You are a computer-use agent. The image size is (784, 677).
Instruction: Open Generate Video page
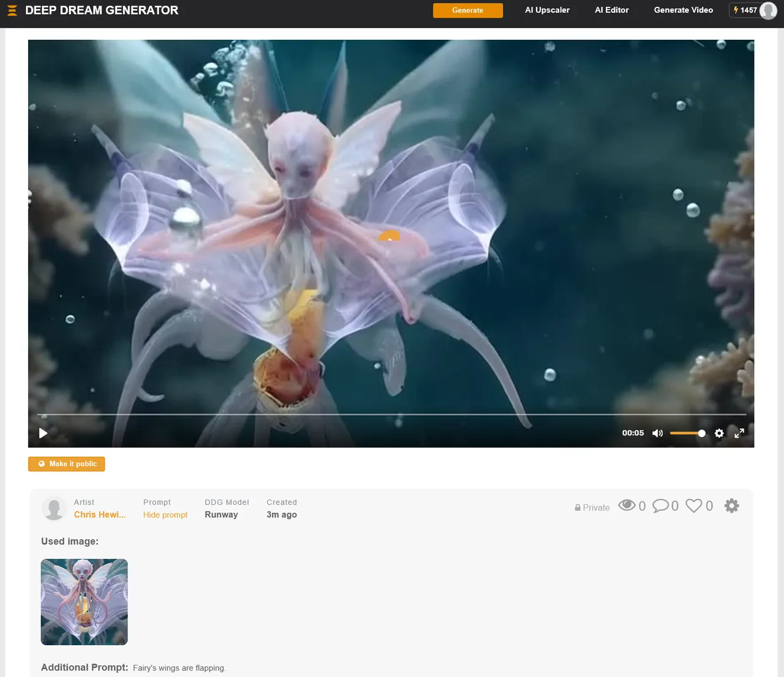683,10
